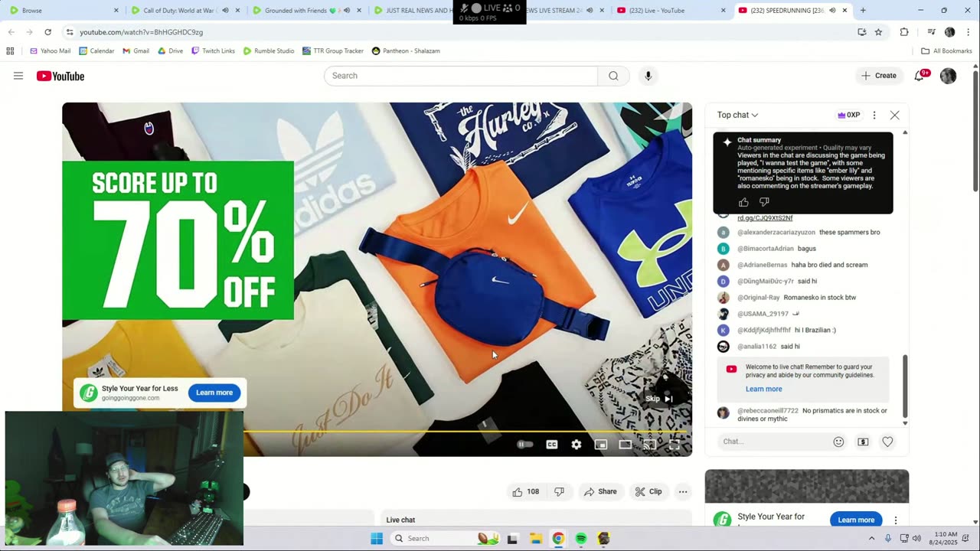
Task: Click the address bar URL
Action: coord(142,32)
